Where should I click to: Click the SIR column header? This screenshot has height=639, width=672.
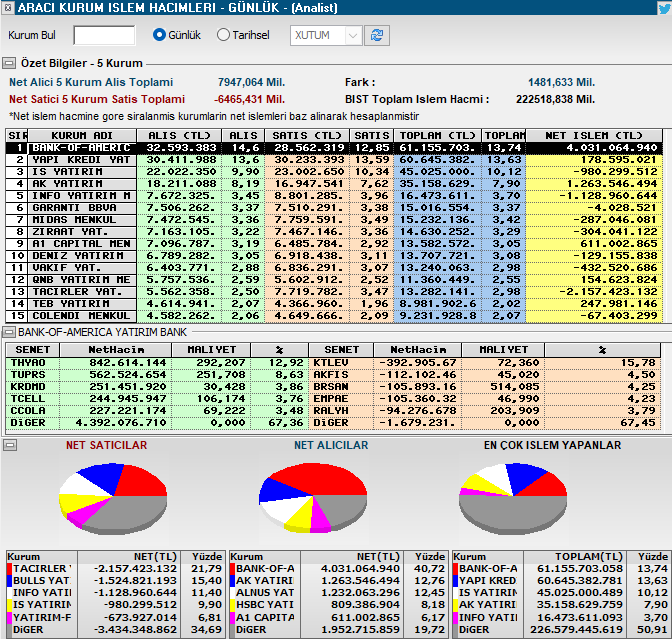[x=17, y=135]
